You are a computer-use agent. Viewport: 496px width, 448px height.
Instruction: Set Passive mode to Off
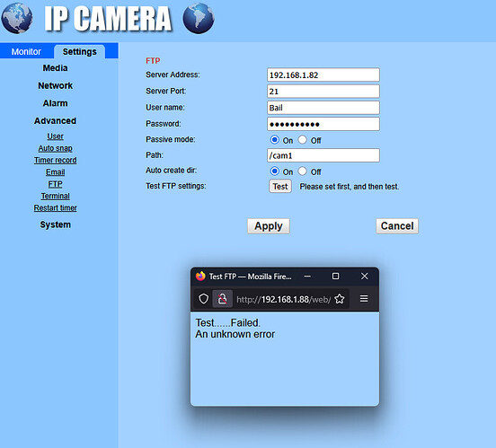tap(302, 139)
